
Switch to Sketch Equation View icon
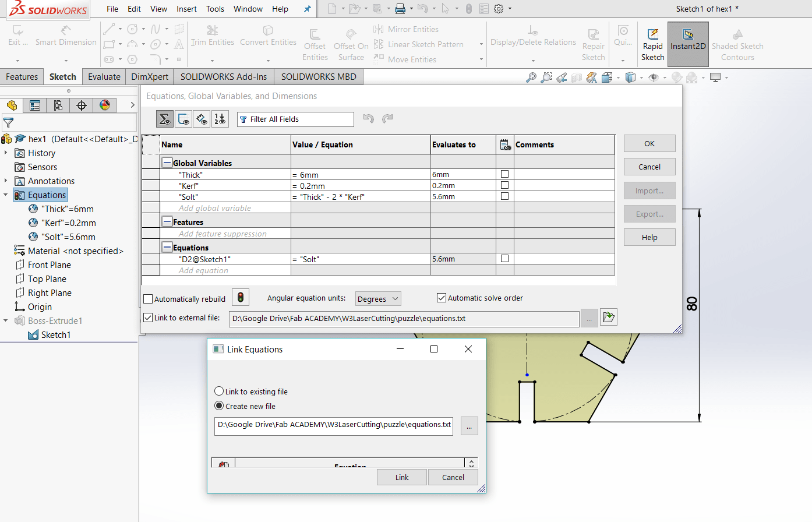[183, 119]
